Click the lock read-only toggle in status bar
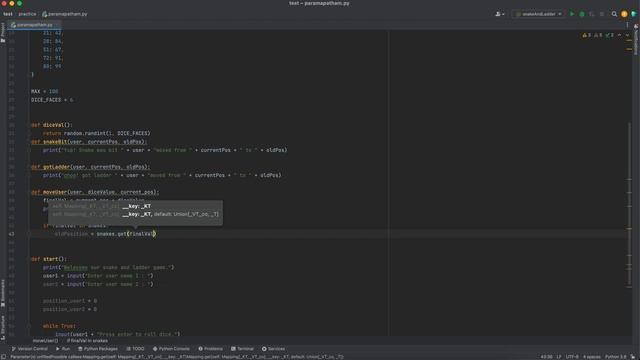The width and height of the screenshot is (640, 360). coord(633,357)
